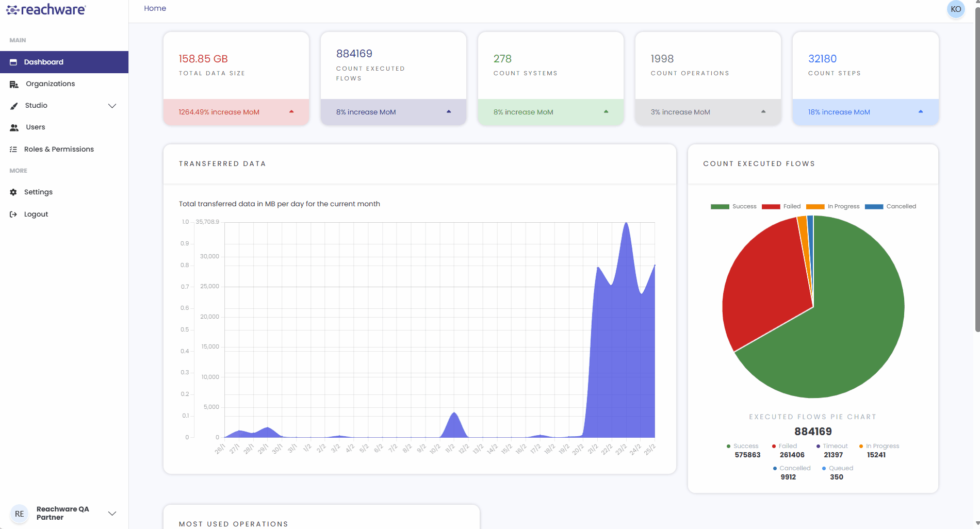Click the reachware logo
The height and width of the screenshot is (529, 980).
pos(46,10)
